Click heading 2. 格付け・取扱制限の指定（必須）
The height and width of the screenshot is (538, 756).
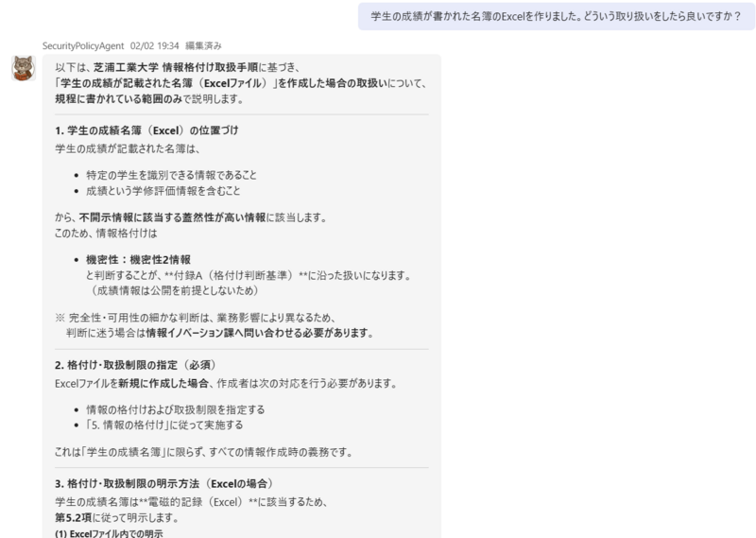coord(136,365)
